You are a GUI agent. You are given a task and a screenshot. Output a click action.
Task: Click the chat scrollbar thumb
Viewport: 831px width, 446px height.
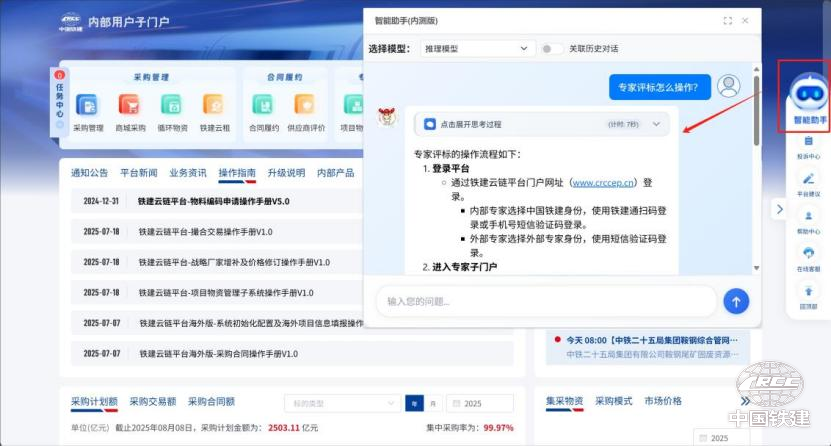tap(756, 110)
